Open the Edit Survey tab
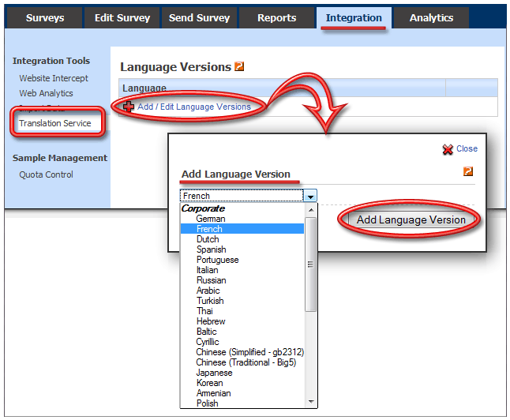This screenshot has width=510, height=420. (121, 17)
